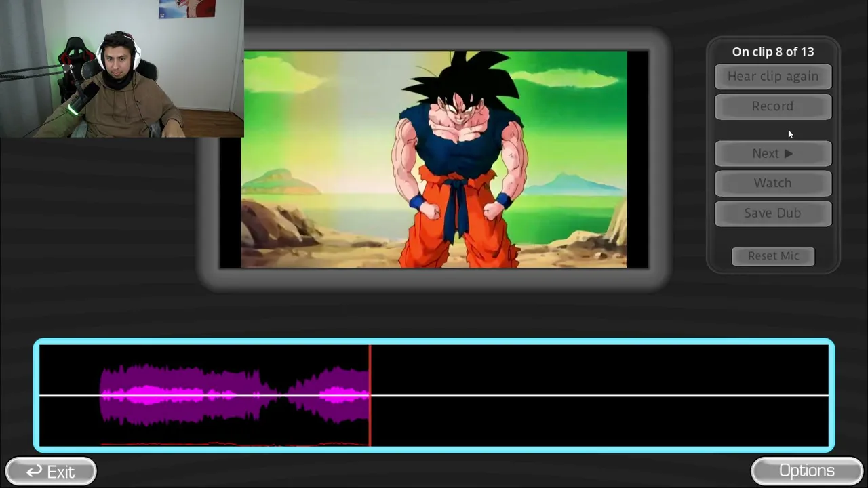Open the Options menu
The height and width of the screenshot is (488, 868).
807,471
